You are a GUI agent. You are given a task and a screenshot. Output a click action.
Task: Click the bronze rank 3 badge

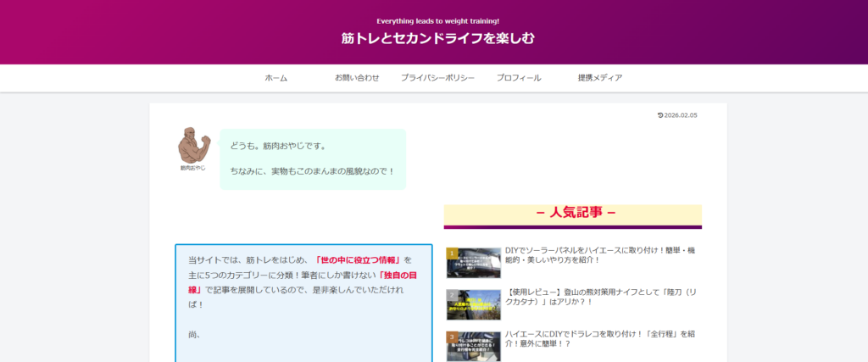(x=452, y=336)
